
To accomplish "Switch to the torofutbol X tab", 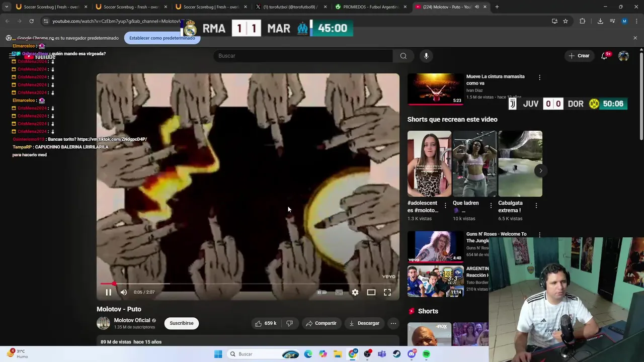I will point(291,7).
